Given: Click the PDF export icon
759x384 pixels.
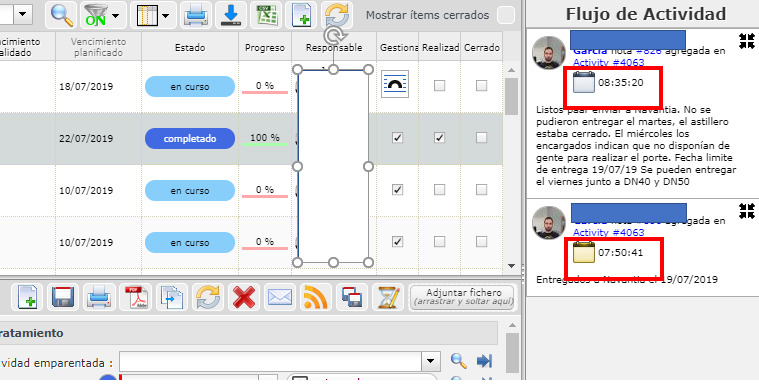Looking at the screenshot, I should [136, 297].
